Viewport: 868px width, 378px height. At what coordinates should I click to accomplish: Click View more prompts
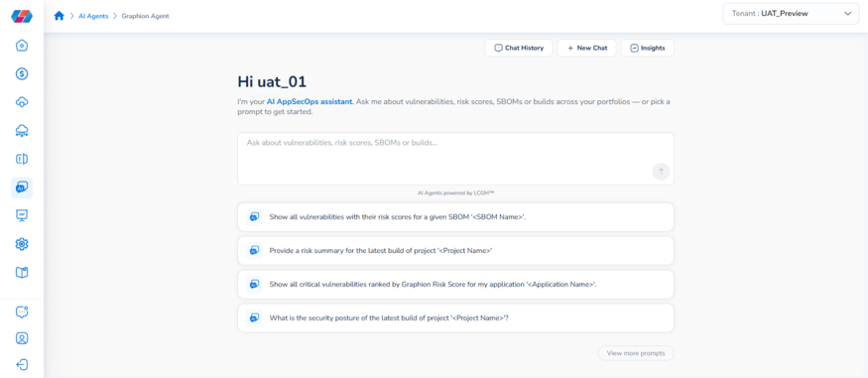[636, 352]
